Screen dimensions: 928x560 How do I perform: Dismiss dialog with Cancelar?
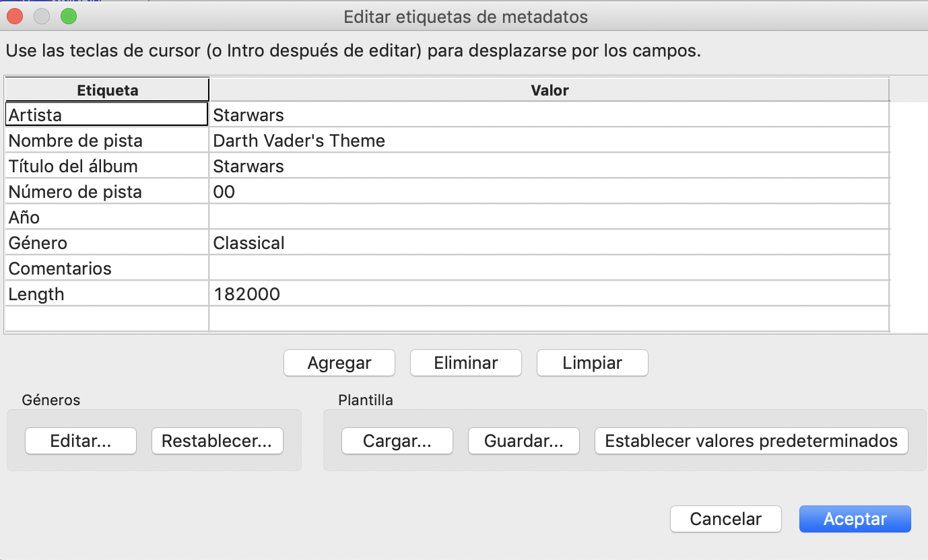point(726,519)
